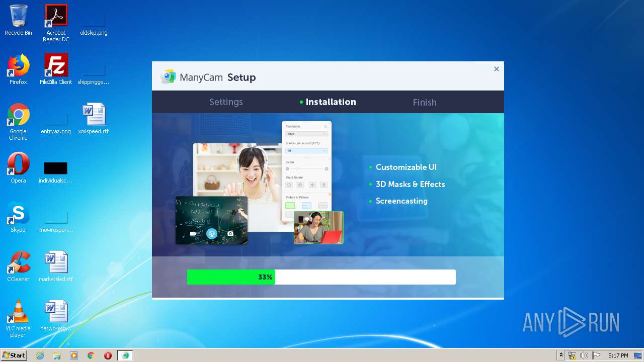644x362 pixels.
Task: Select individualsc... file icon
Action: point(56,171)
